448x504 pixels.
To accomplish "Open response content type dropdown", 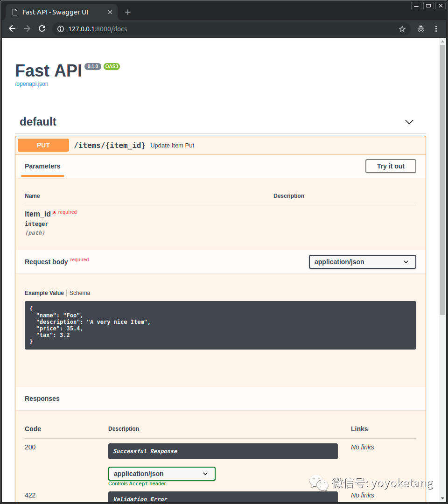I will (x=161, y=474).
